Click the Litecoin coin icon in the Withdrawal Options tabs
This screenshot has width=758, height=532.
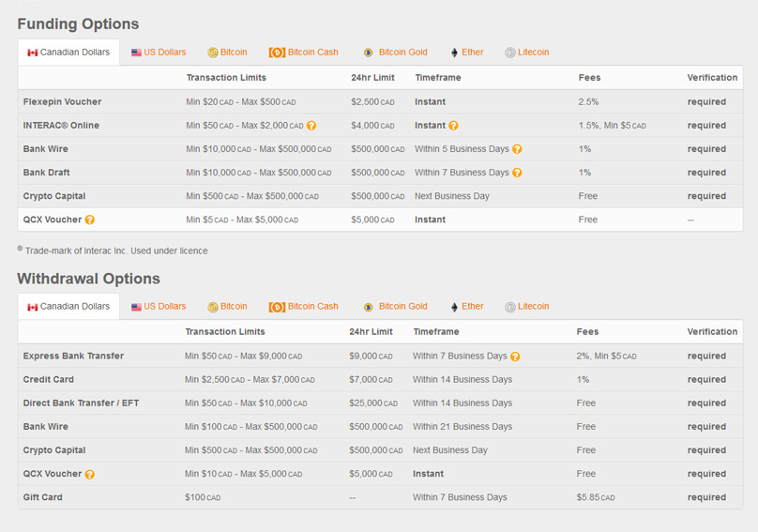[510, 307]
